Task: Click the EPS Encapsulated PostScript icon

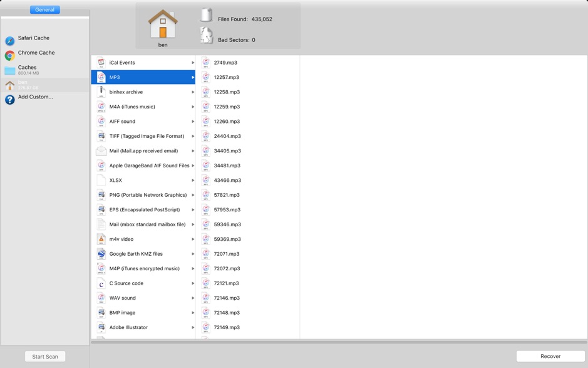Action: tap(101, 209)
